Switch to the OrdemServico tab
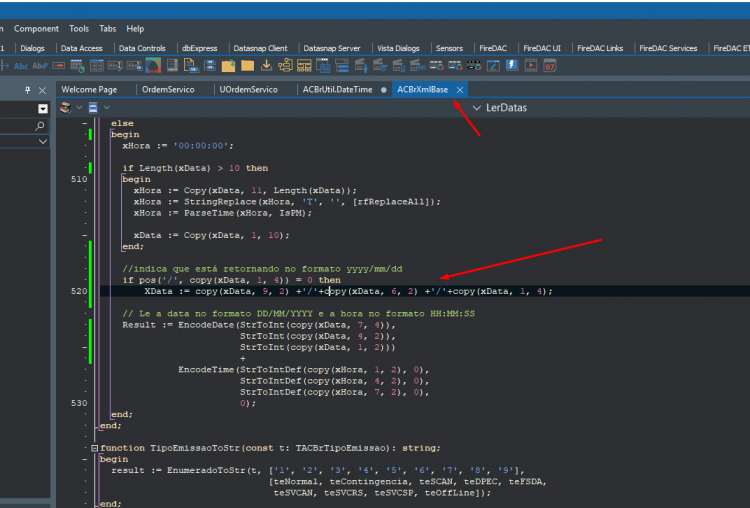Screen dimensions: 750x508 tap(168, 89)
